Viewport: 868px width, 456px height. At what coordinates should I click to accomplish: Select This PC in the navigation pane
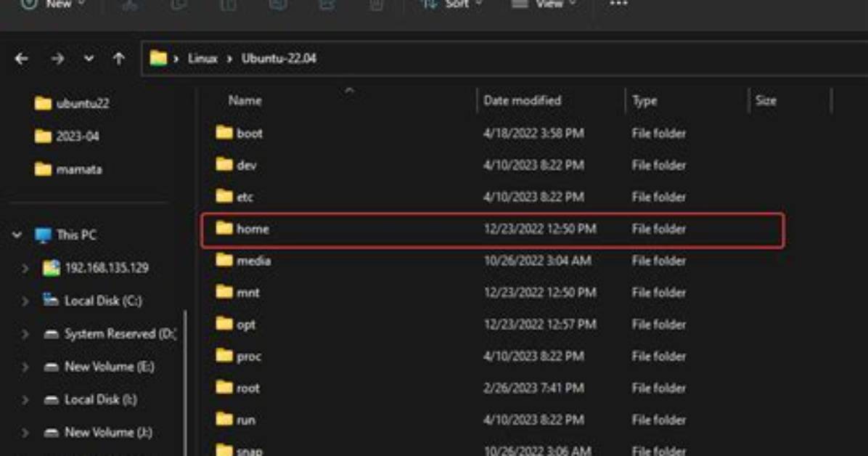coord(76,235)
